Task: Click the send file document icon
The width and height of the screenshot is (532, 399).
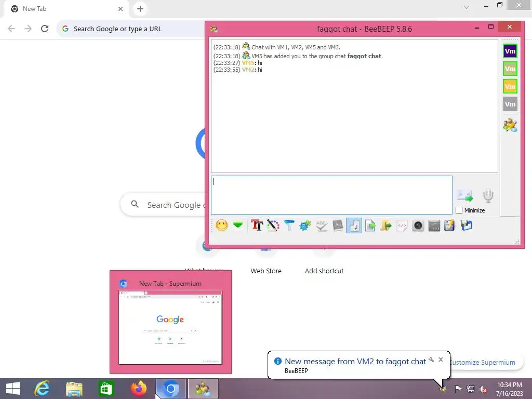Action: pyautogui.click(x=370, y=225)
